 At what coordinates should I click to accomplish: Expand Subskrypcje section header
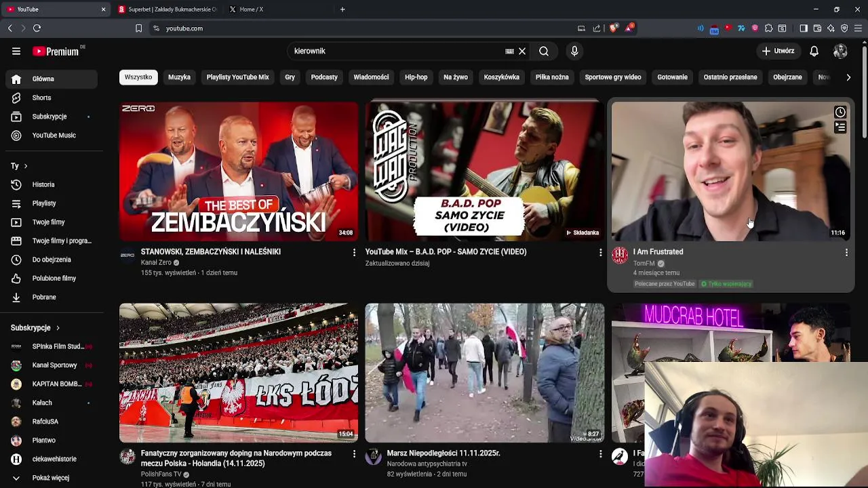point(35,327)
